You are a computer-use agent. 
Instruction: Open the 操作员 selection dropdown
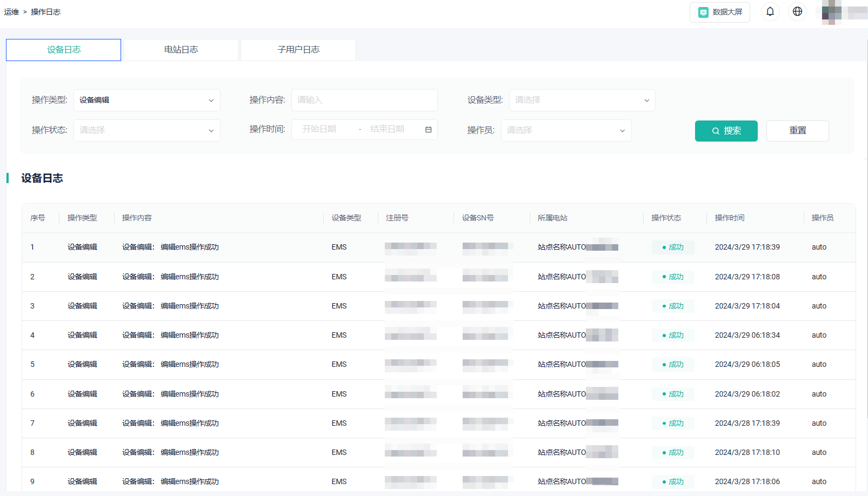click(x=566, y=130)
